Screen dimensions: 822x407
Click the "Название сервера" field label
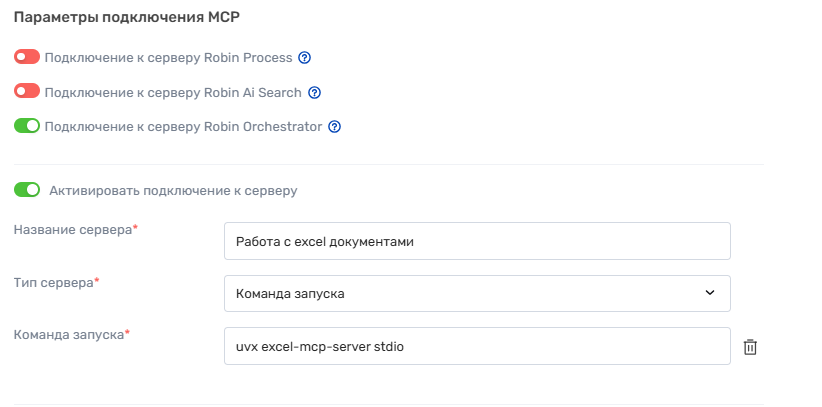click(x=73, y=230)
